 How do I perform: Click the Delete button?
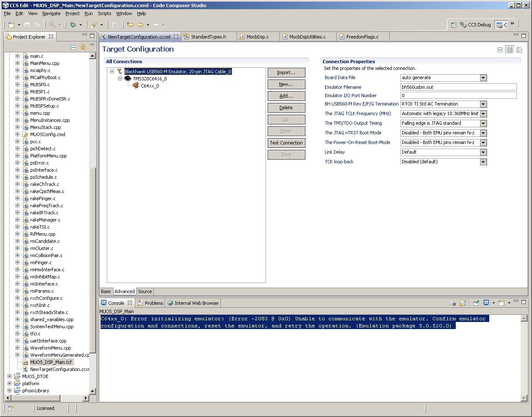tap(286, 108)
